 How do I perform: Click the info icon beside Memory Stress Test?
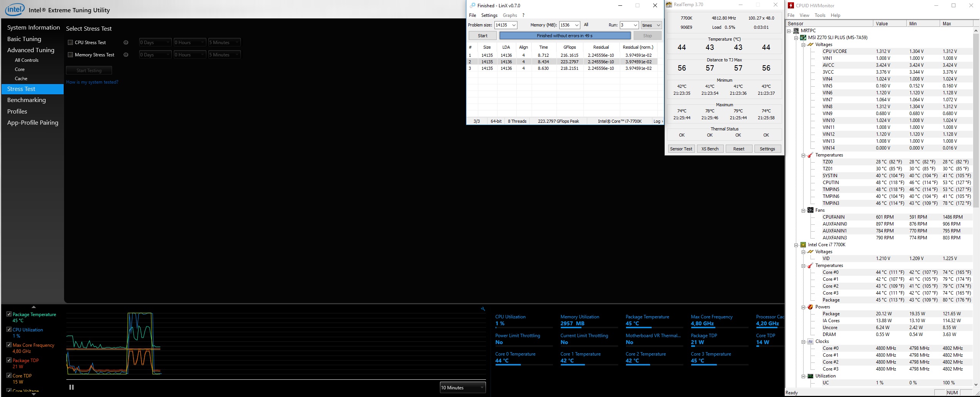pyautogui.click(x=126, y=55)
